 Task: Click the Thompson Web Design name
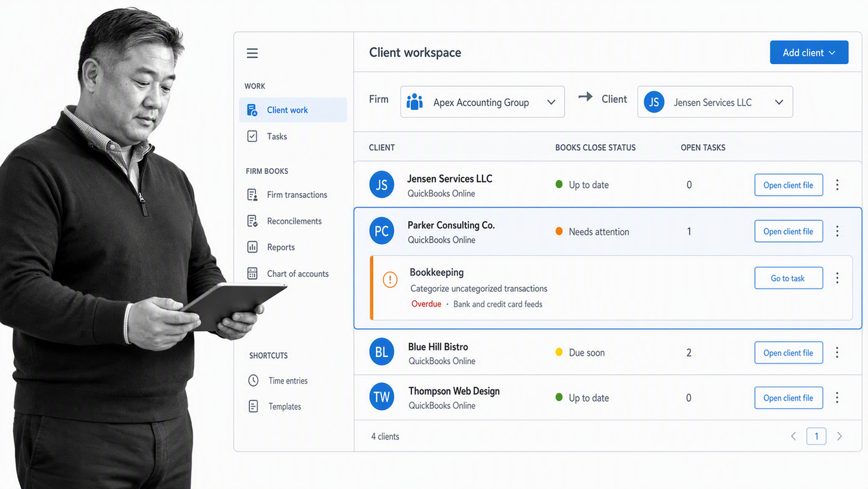coord(454,391)
